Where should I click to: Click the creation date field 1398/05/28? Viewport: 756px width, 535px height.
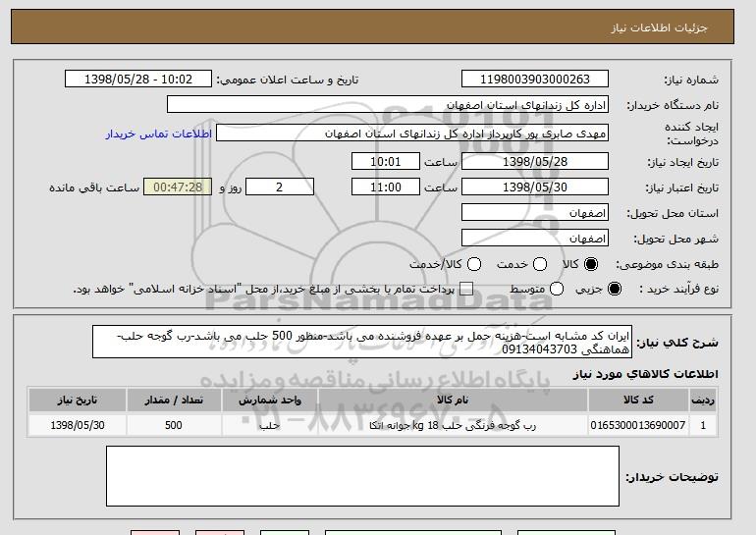(535, 161)
